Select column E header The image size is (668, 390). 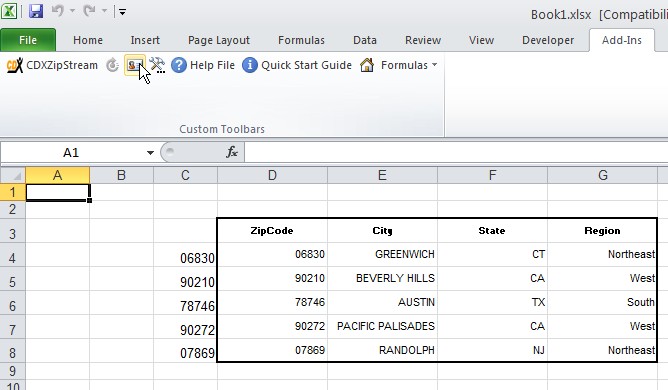tap(382, 175)
